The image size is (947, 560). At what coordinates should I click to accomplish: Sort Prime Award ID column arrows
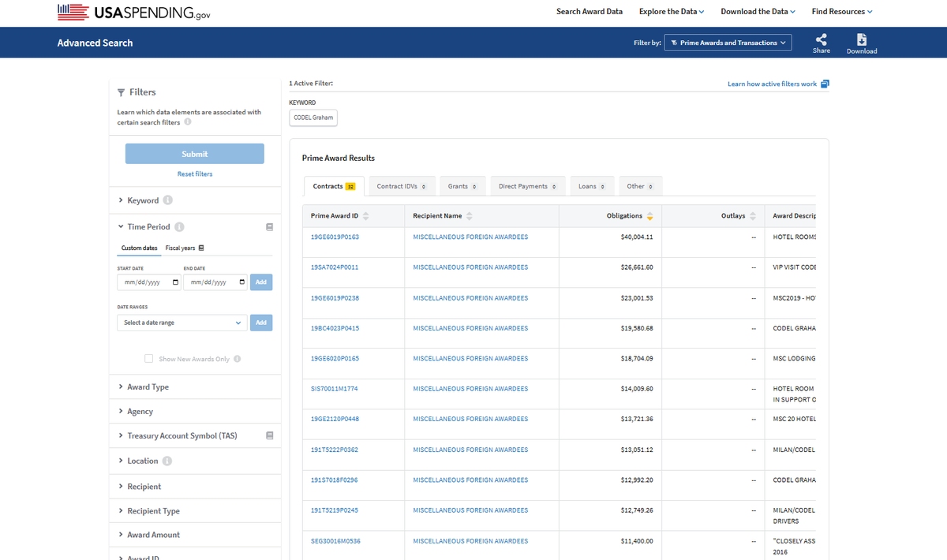coord(365,216)
